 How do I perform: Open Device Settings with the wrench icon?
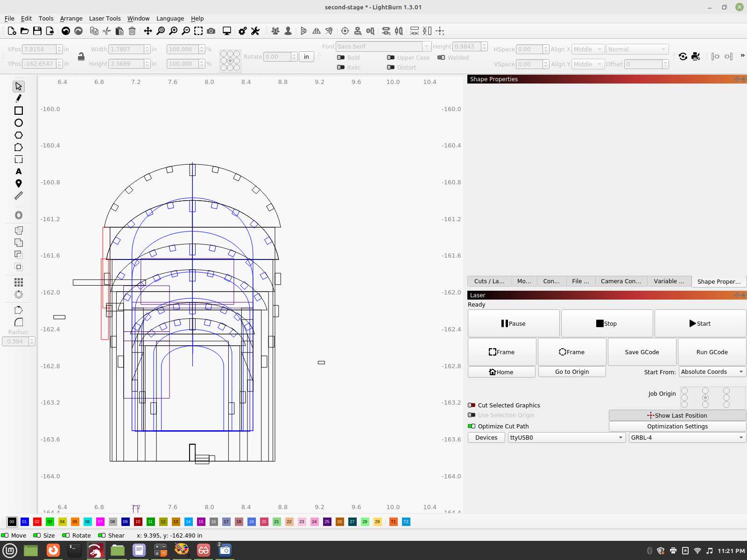255,31
